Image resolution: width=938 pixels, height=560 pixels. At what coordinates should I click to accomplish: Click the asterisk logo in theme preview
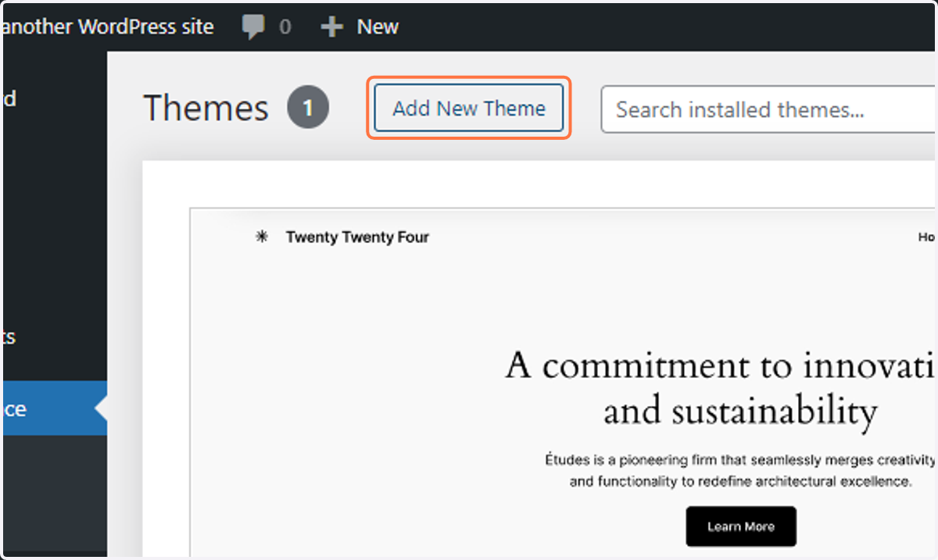point(262,237)
